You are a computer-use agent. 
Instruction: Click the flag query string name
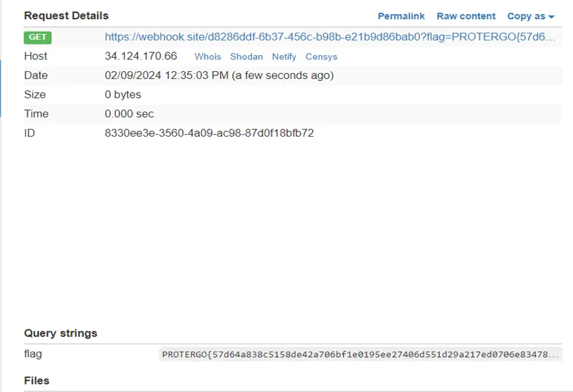pos(33,354)
